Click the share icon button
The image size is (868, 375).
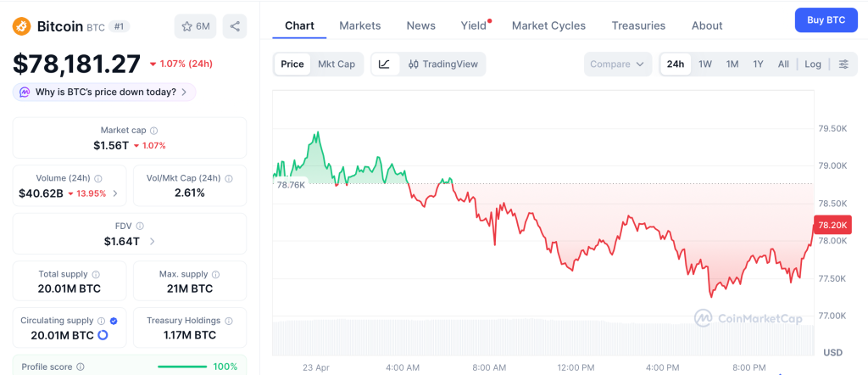pyautogui.click(x=235, y=26)
